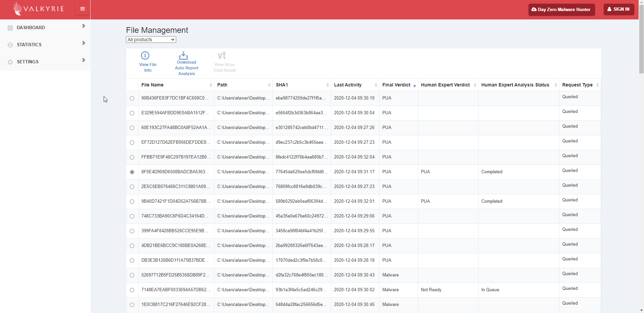Click the View Virus Total Result icon
This screenshot has height=313, width=644.
(222, 56)
